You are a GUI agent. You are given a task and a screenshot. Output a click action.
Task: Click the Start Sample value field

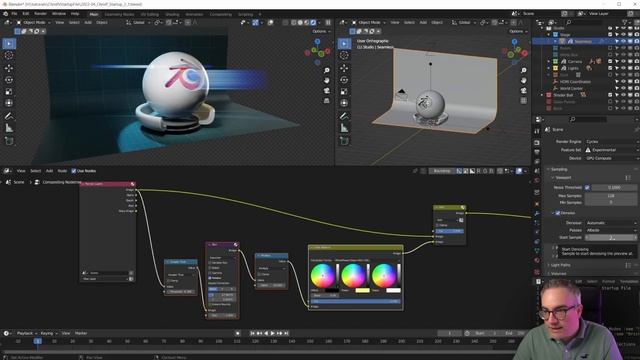[611, 238]
